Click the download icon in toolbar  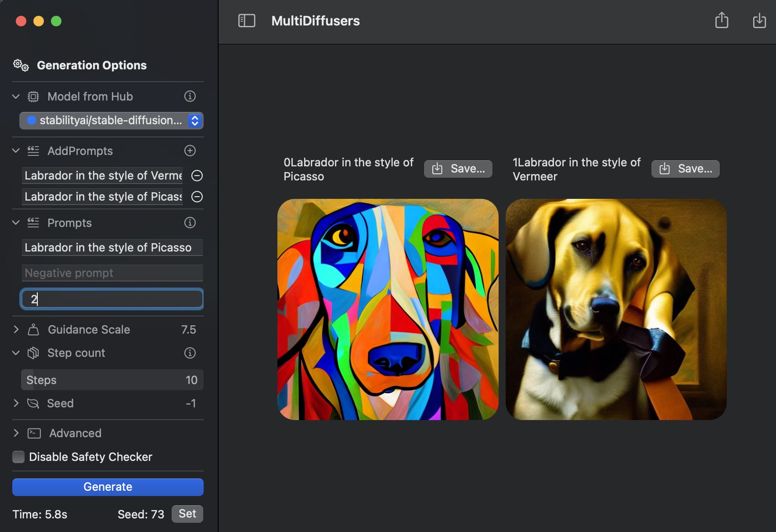[759, 20]
